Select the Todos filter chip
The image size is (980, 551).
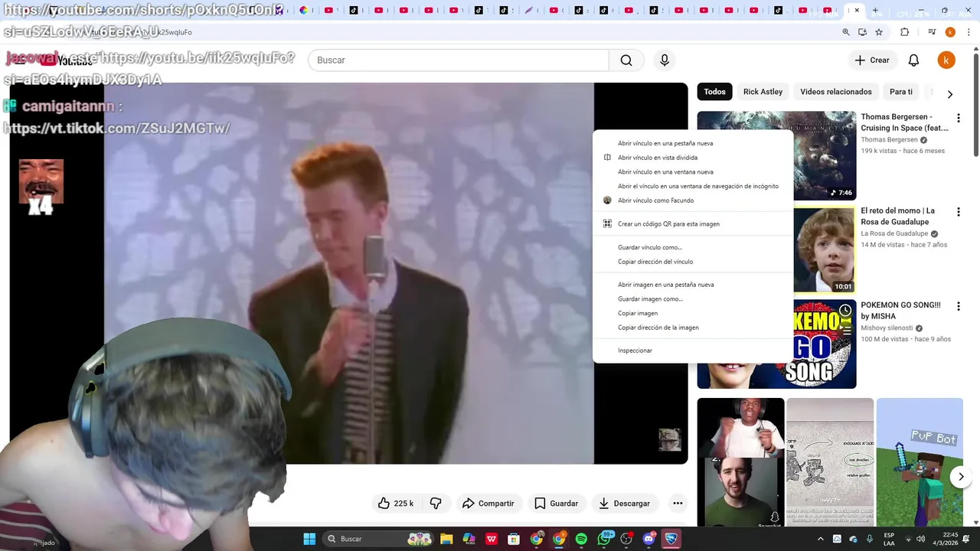714,92
